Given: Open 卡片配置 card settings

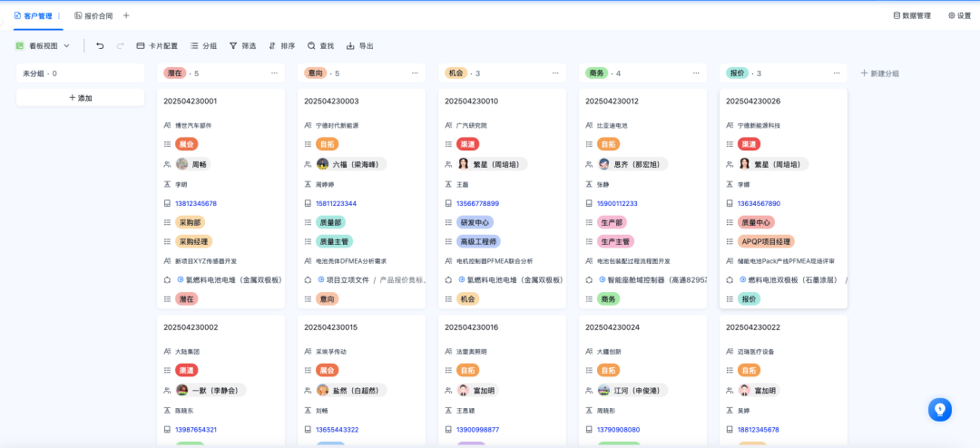Looking at the screenshot, I should click(x=157, y=45).
